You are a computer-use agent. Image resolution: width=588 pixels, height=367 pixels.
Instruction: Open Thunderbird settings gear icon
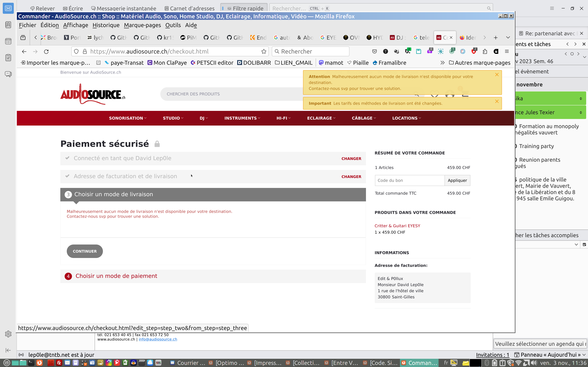point(8,334)
